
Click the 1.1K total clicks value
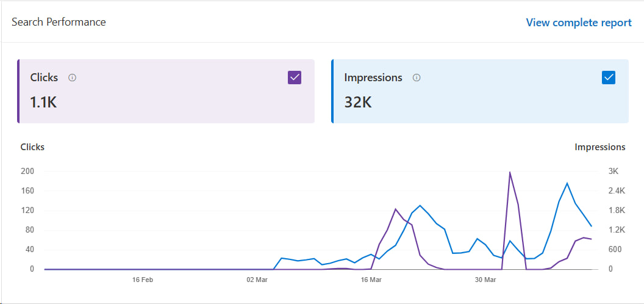(43, 102)
